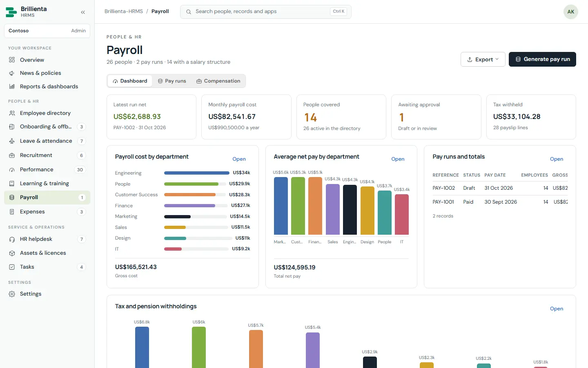588x368 pixels.
Task: Click Generate pay run button
Action: [542, 59]
